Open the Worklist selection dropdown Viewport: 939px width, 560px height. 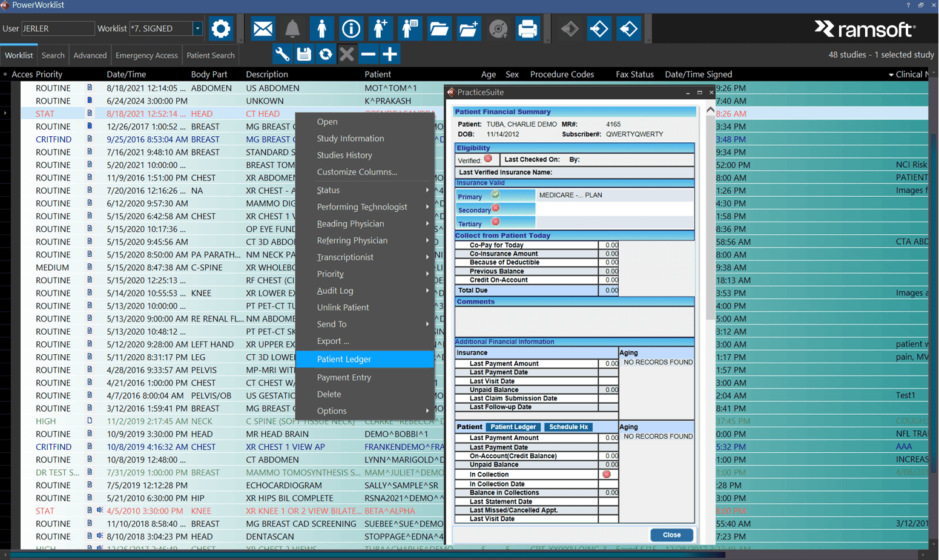click(x=197, y=28)
